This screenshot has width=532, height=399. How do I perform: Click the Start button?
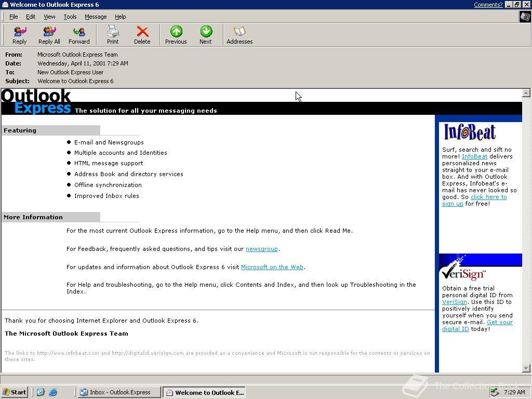(14, 392)
